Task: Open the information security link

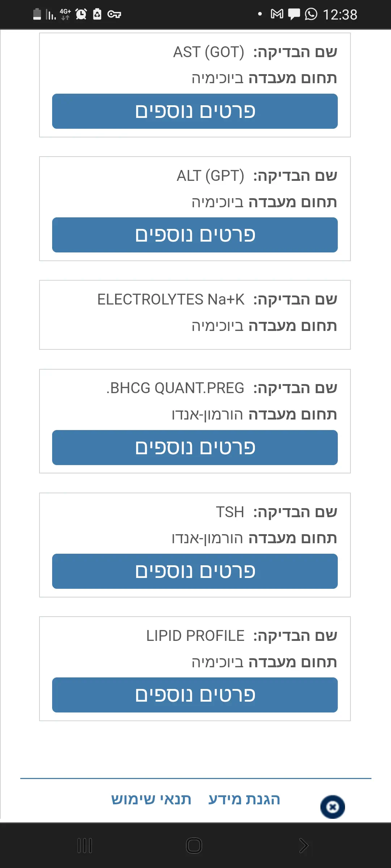Action: click(x=244, y=799)
